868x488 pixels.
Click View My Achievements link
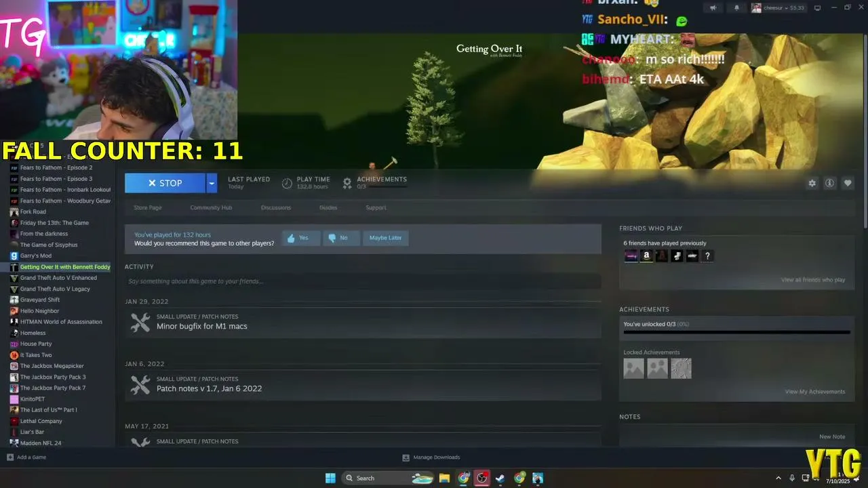pyautogui.click(x=815, y=392)
